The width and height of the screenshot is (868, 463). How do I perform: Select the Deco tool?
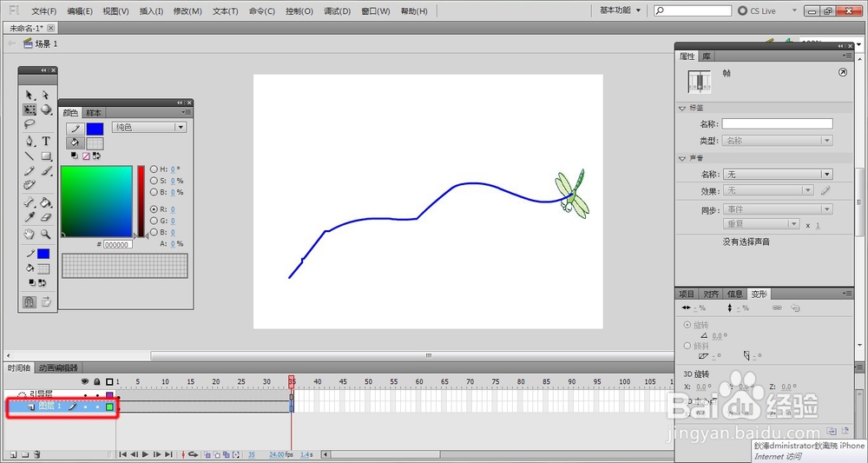30,186
